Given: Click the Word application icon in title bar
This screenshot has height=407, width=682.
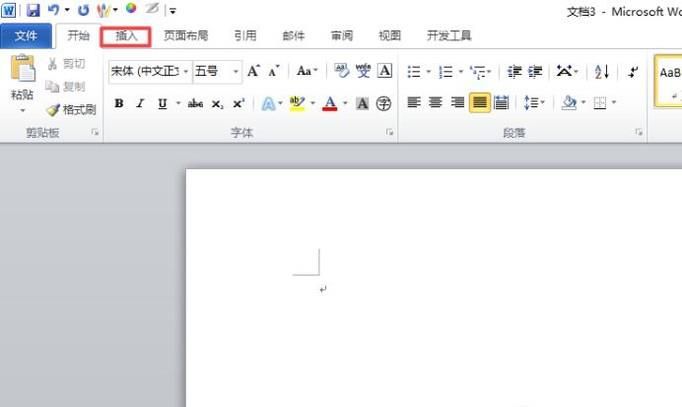Looking at the screenshot, I should click(x=9, y=10).
